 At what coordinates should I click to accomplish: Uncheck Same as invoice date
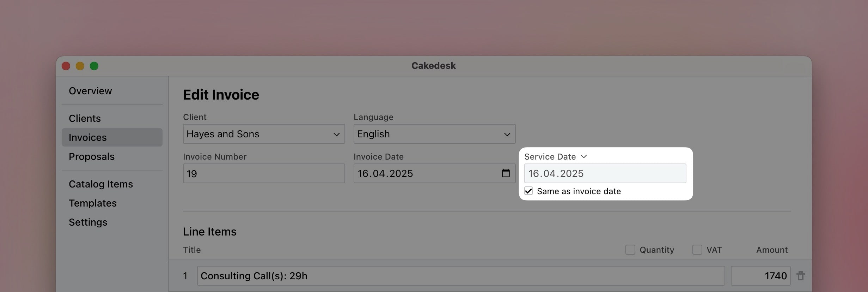point(528,191)
